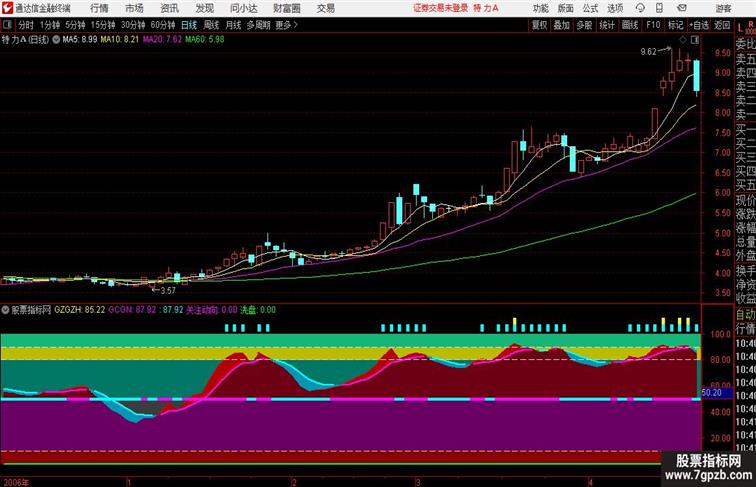The height and width of the screenshot is (487, 756).
Task: Expand the 更多 period options
Action: (x=286, y=25)
